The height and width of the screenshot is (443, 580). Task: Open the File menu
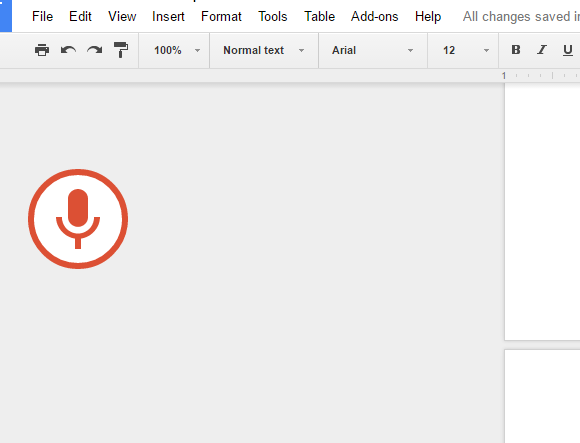(x=42, y=17)
